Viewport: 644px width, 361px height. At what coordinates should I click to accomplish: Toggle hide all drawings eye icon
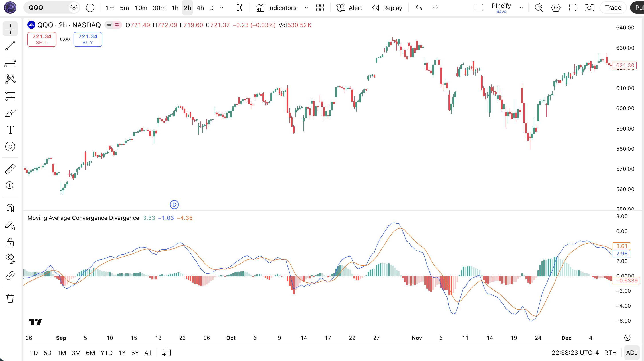pos(10,259)
